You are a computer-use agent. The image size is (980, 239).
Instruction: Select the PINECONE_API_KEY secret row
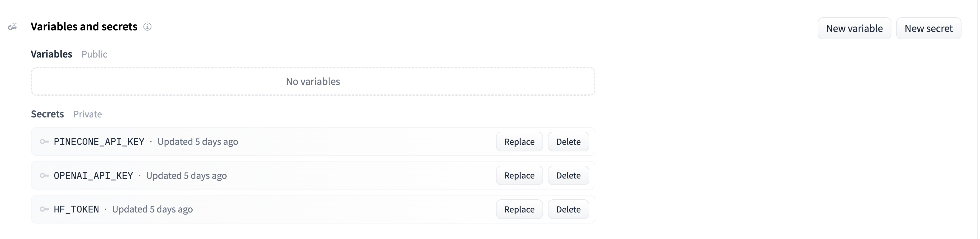coord(266,141)
